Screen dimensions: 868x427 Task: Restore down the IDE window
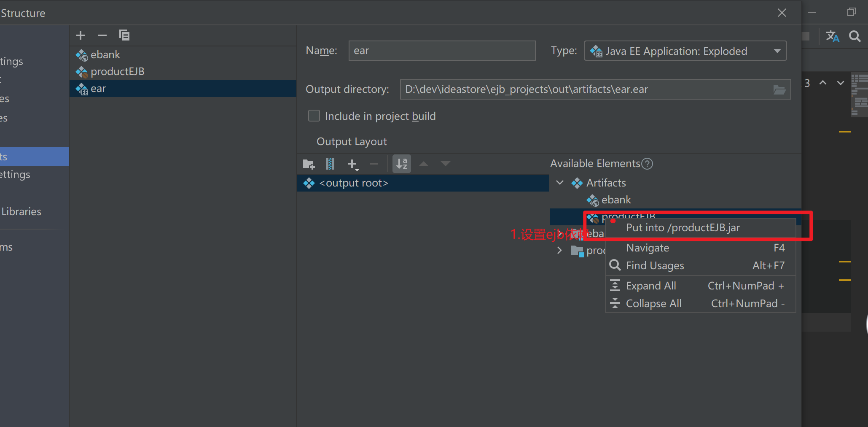click(x=852, y=12)
